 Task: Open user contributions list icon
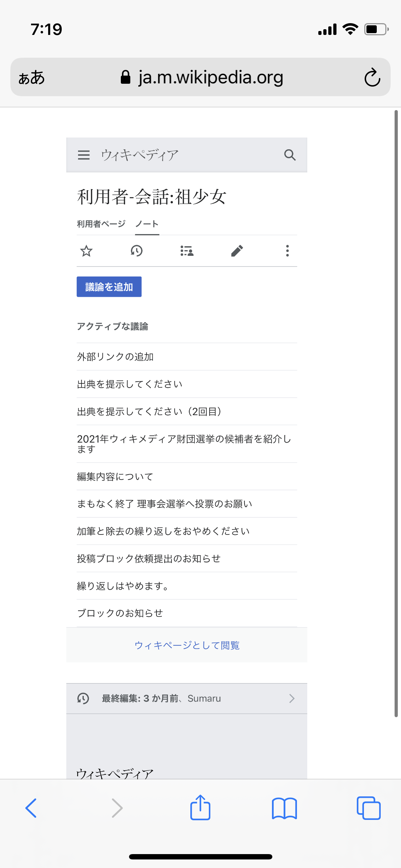pyautogui.click(x=187, y=251)
